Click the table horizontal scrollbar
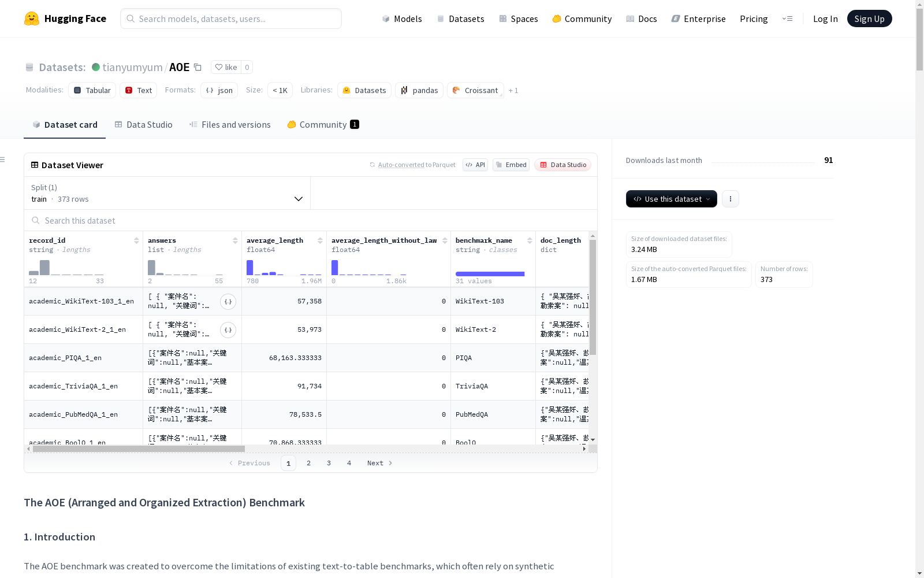Screen dimensions: 924x578 (x=139, y=449)
